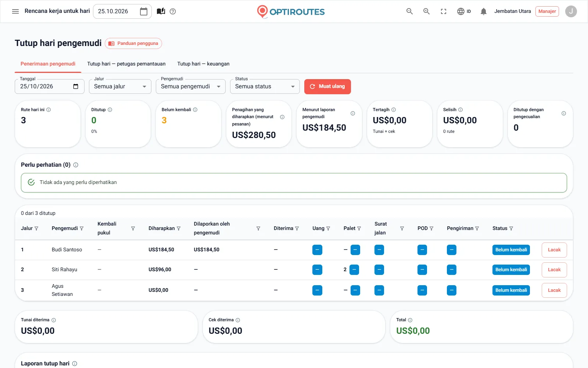Open the user avatar J
This screenshot has width=588, height=368.
571,11
